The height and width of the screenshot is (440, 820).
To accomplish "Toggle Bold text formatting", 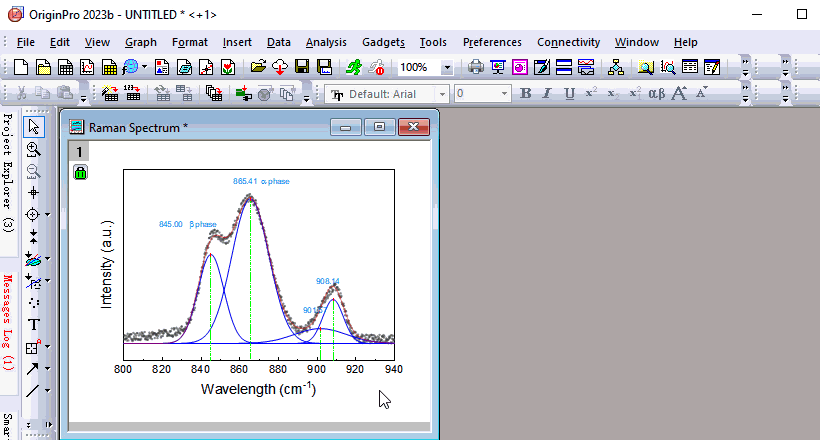I will click(x=526, y=94).
